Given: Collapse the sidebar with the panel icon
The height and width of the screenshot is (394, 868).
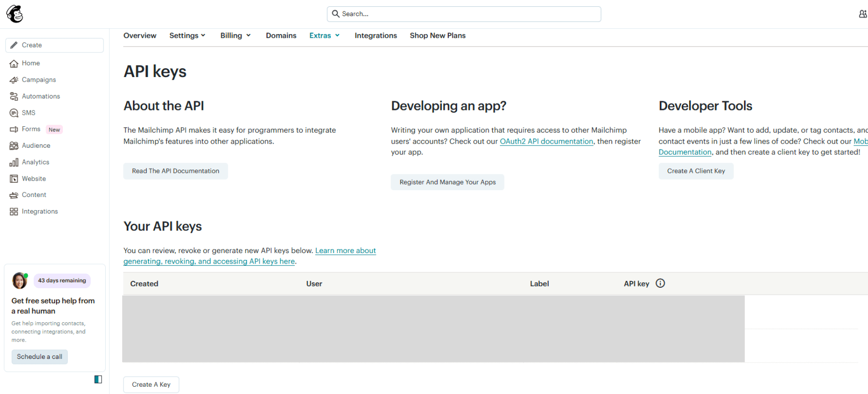Looking at the screenshot, I should pos(98,379).
